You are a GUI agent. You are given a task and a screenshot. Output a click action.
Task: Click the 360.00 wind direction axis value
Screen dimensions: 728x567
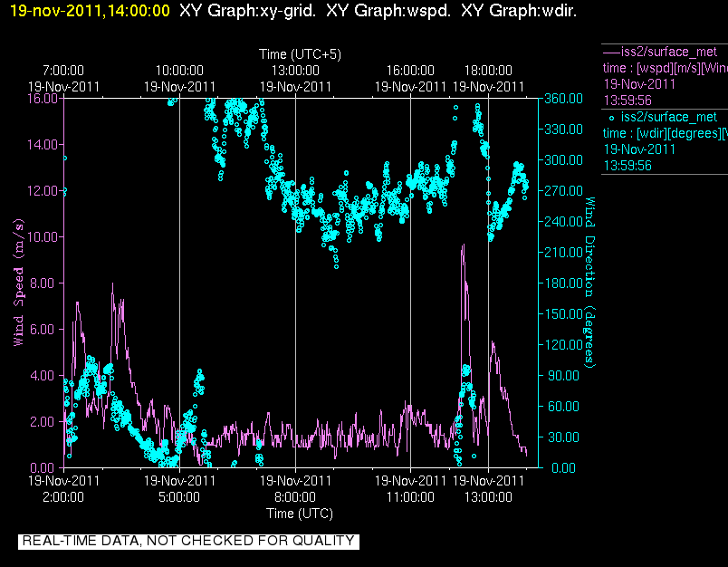(x=561, y=98)
